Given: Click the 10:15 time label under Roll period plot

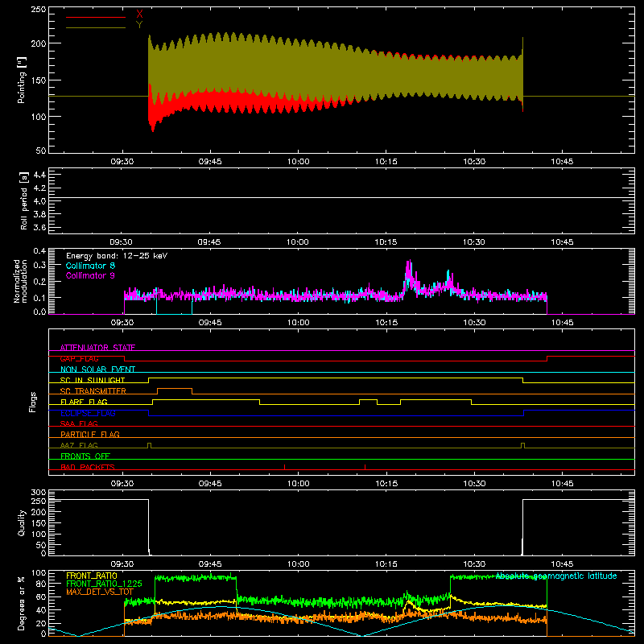Looking at the screenshot, I should (386, 242).
